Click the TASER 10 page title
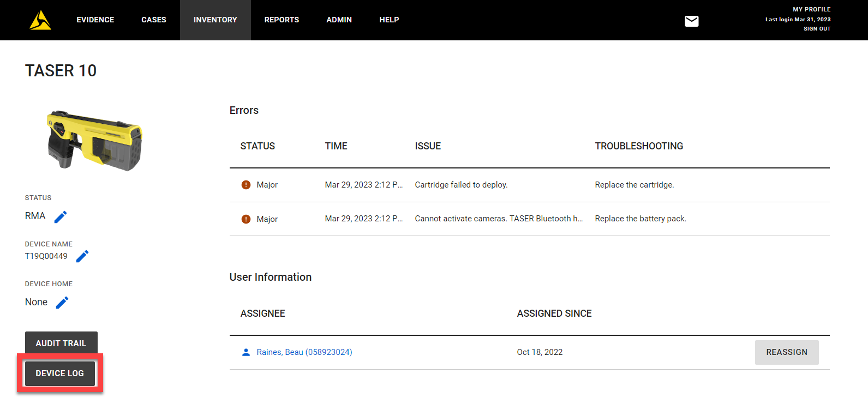Viewport: 868px width, 398px height. point(61,70)
